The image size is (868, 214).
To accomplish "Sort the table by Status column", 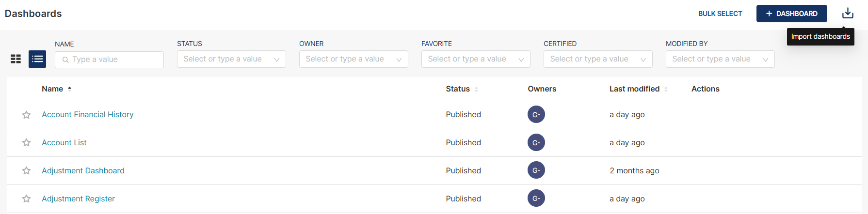I will [458, 89].
